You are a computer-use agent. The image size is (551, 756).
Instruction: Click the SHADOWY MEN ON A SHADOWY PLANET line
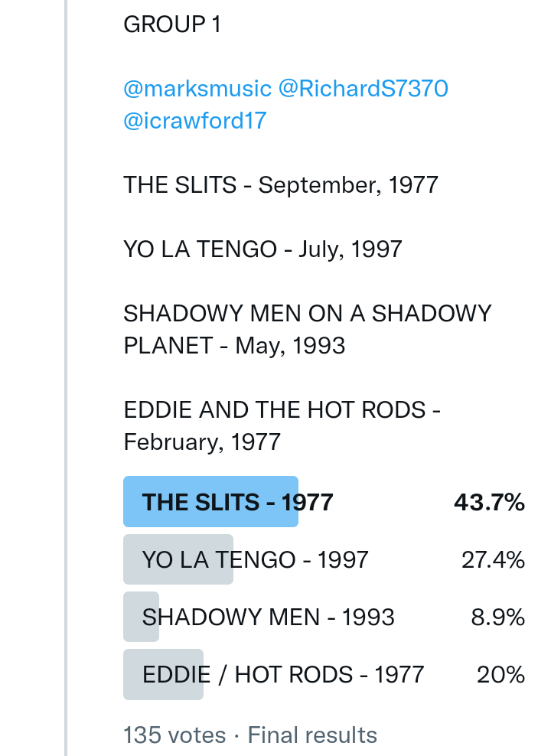(306, 329)
